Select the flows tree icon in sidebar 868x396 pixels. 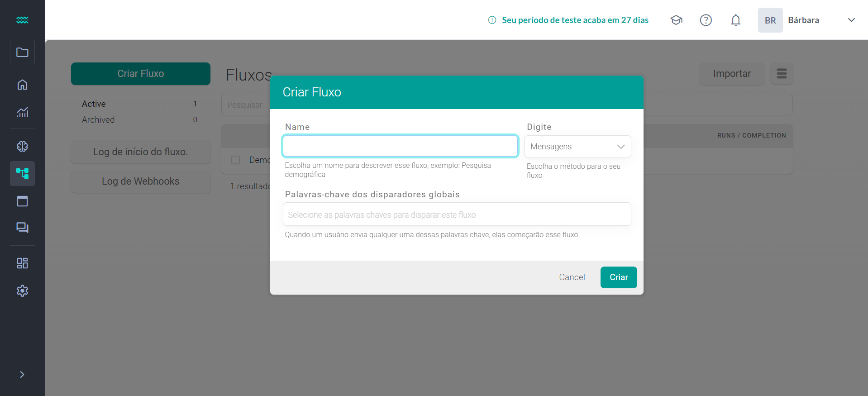(22, 173)
